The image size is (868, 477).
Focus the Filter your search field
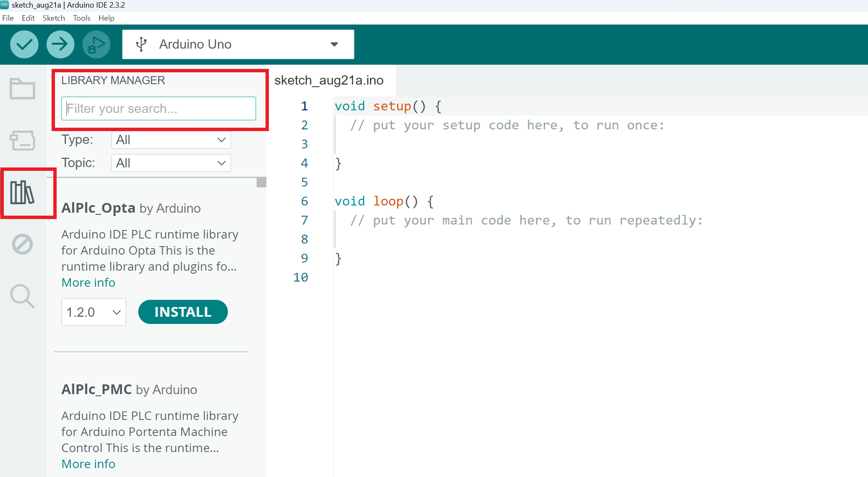159,109
